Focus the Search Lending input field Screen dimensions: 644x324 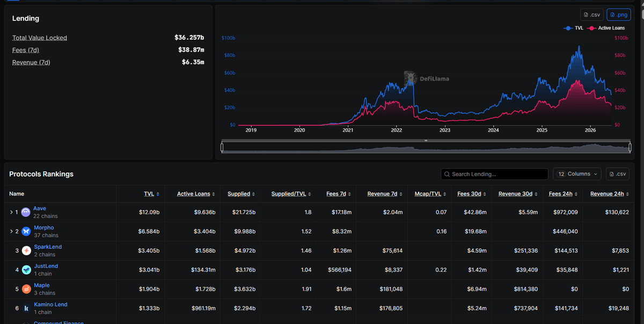[495, 174]
